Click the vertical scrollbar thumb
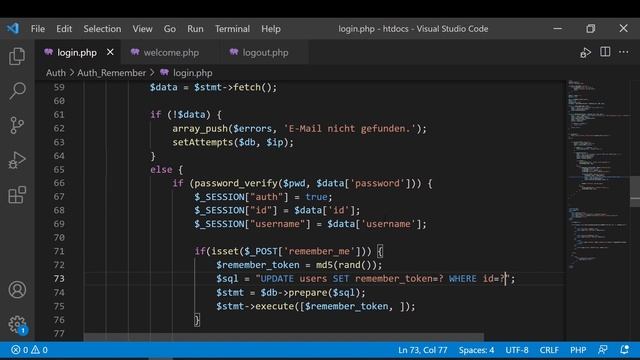This screenshot has width=640, height=360. click(635, 191)
